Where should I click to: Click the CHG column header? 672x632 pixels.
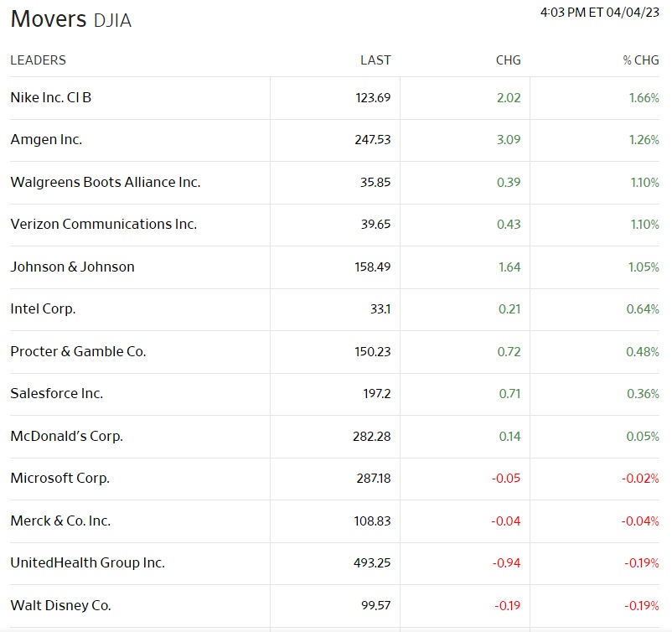coord(509,60)
